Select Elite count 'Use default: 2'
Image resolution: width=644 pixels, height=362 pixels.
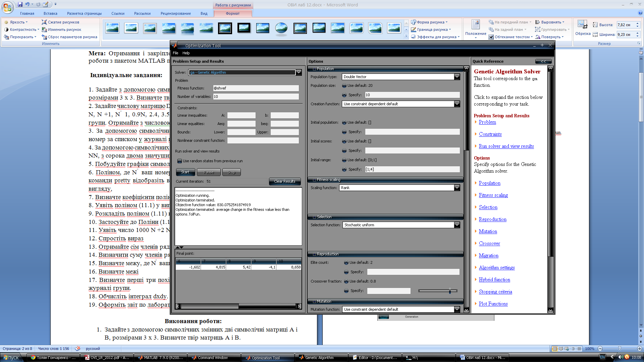tap(346, 262)
